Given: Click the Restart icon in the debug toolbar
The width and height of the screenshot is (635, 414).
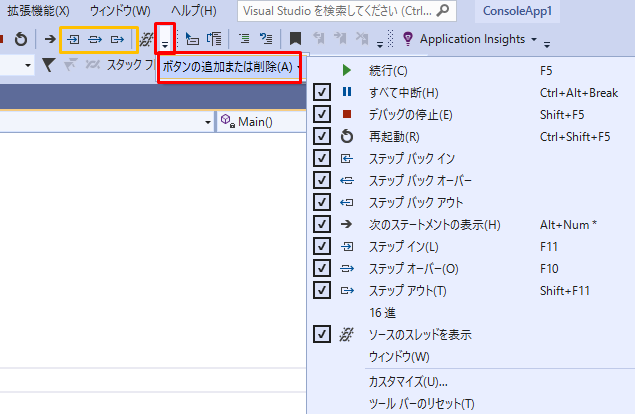Looking at the screenshot, I should coord(21,39).
